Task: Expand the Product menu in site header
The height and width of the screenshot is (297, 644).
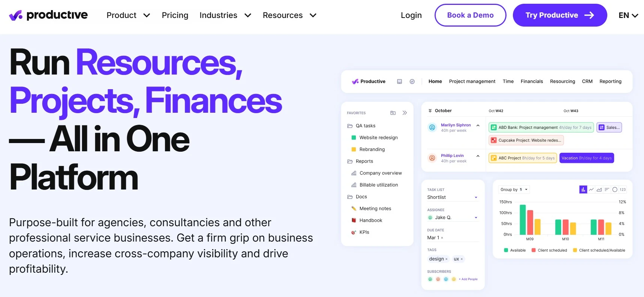Action: [x=147, y=15]
